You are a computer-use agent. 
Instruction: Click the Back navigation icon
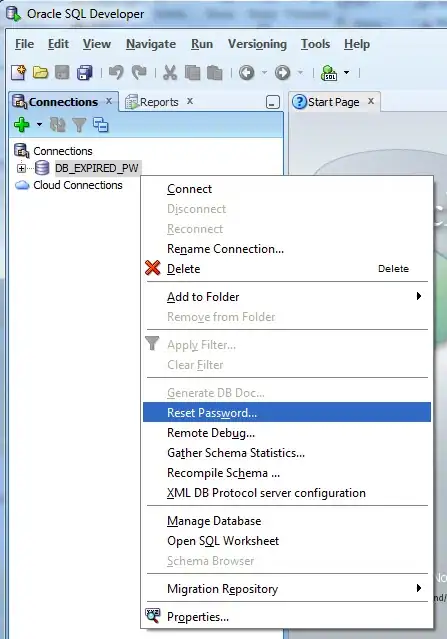247,73
